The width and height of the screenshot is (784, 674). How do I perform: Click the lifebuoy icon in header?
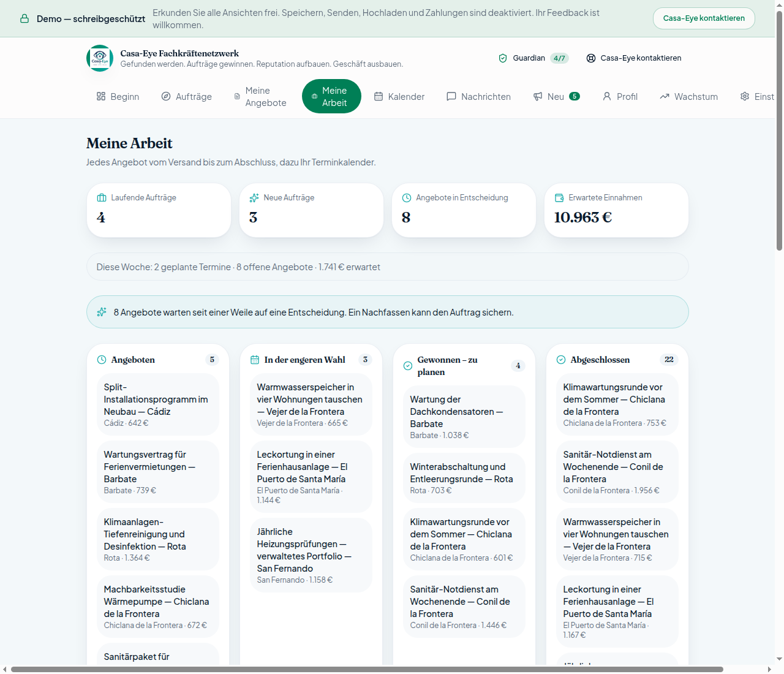pyautogui.click(x=591, y=58)
